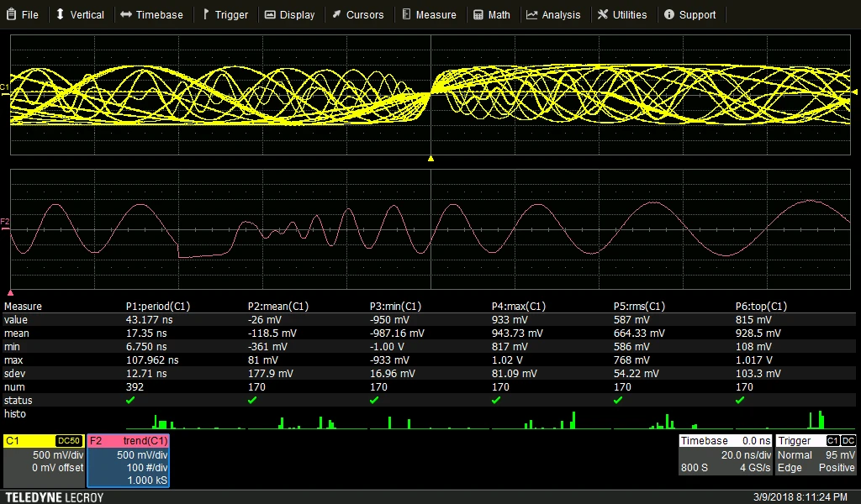Click the Timebase descriptor box at bottom right
The image size is (861, 504).
(725, 454)
